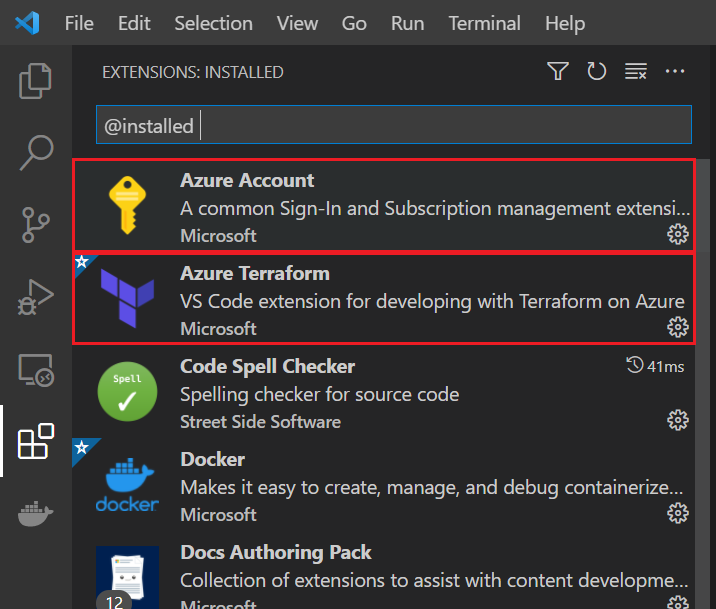Open the File menu
Viewport: 716px width, 609px height.
click(79, 23)
